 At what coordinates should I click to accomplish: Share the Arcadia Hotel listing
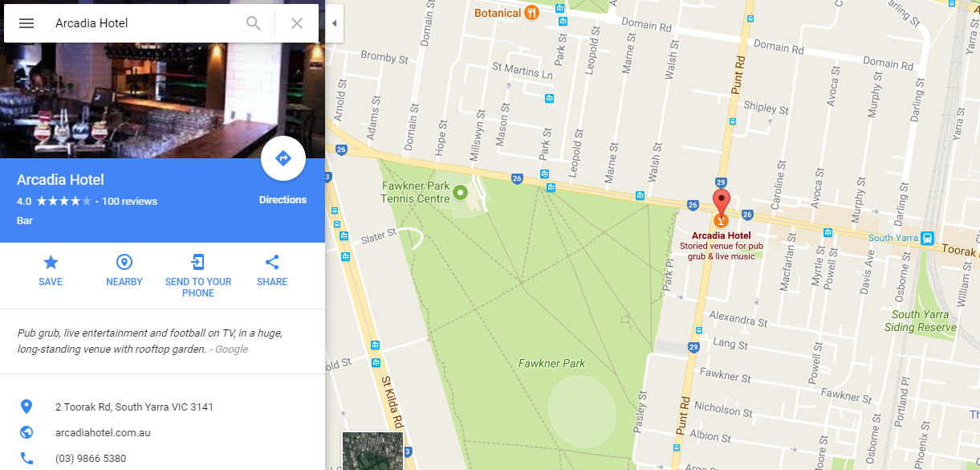coord(272,271)
